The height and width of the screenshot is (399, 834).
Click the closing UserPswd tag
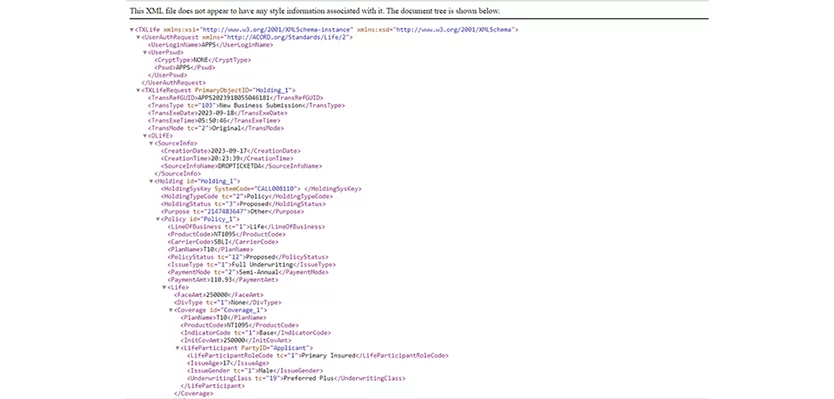pos(168,76)
